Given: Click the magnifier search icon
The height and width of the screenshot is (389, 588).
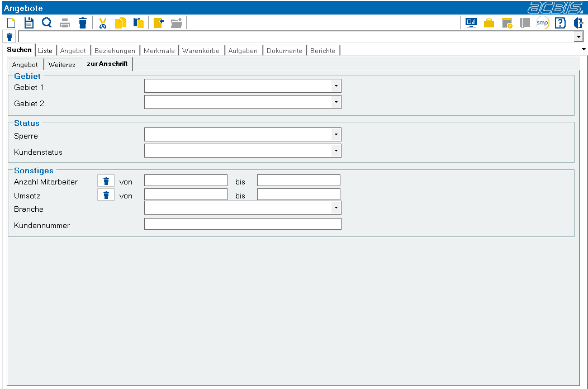Looking at the screenshot, I should 47,23.
